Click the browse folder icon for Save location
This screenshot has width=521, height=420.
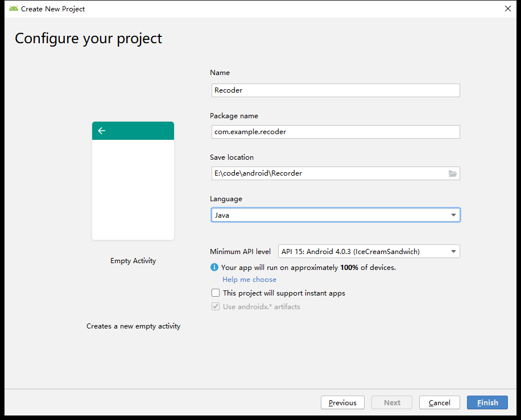pos(452,173)
